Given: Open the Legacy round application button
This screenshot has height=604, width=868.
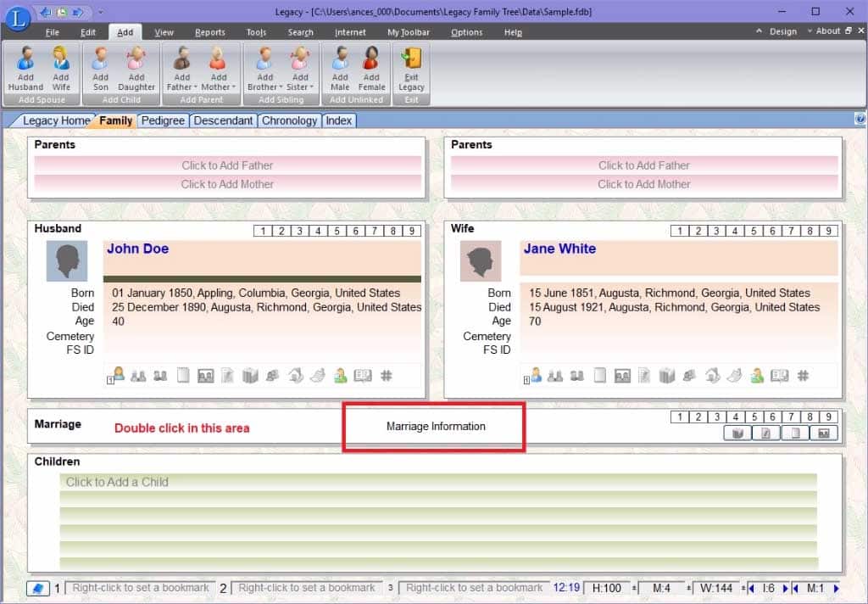Looking at the screenshot, I should pyautogui.click(x=17, y=19).
